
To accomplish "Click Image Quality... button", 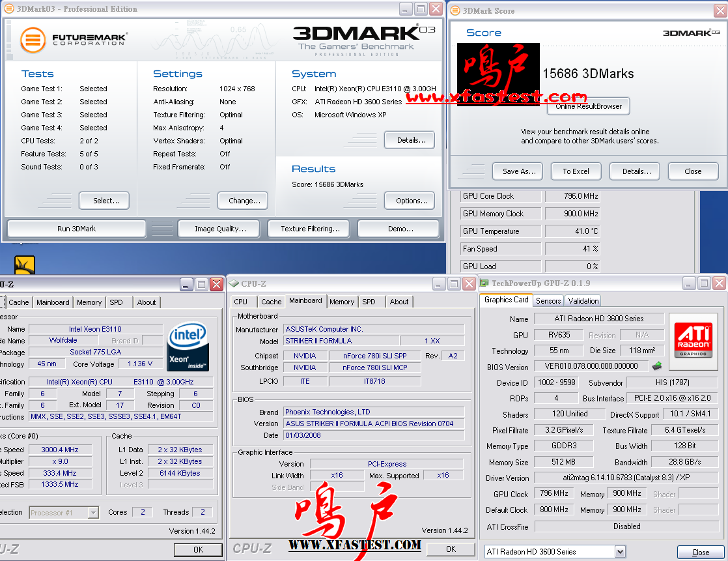I will coord(220,229).
